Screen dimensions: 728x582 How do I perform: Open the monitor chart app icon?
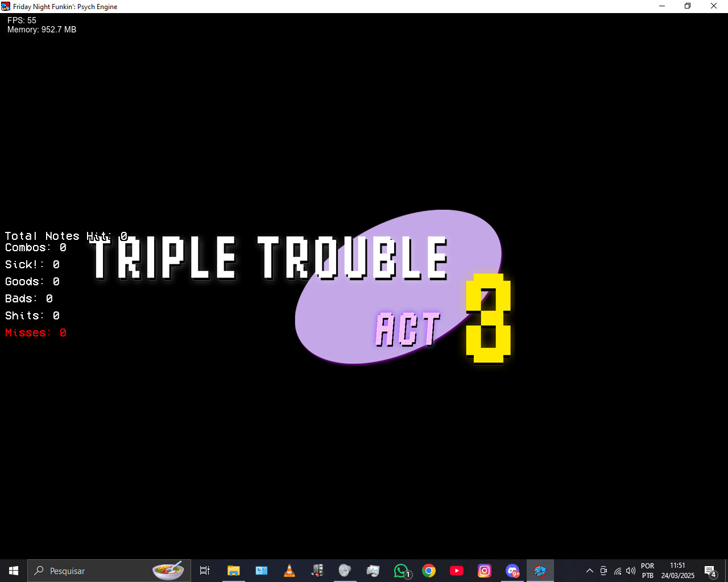click(373, 571)
